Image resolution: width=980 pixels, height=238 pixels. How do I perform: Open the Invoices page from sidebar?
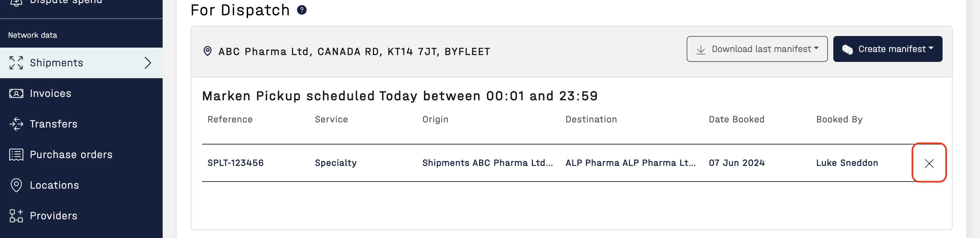click(50, 93)
